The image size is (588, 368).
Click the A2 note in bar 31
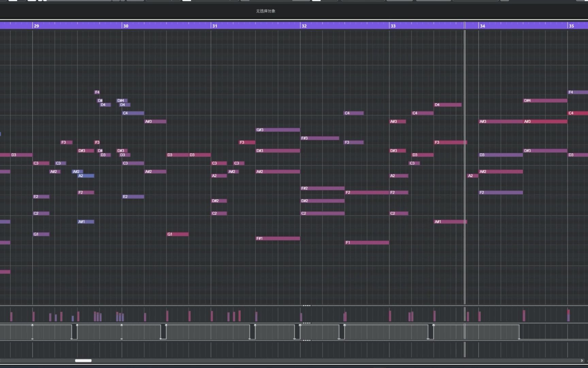(219, 176)
